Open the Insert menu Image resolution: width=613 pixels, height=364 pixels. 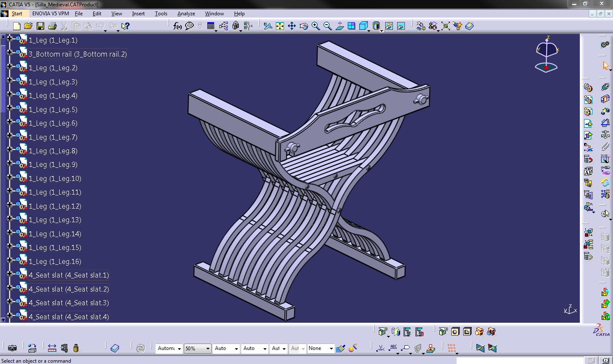coord(138,14)
